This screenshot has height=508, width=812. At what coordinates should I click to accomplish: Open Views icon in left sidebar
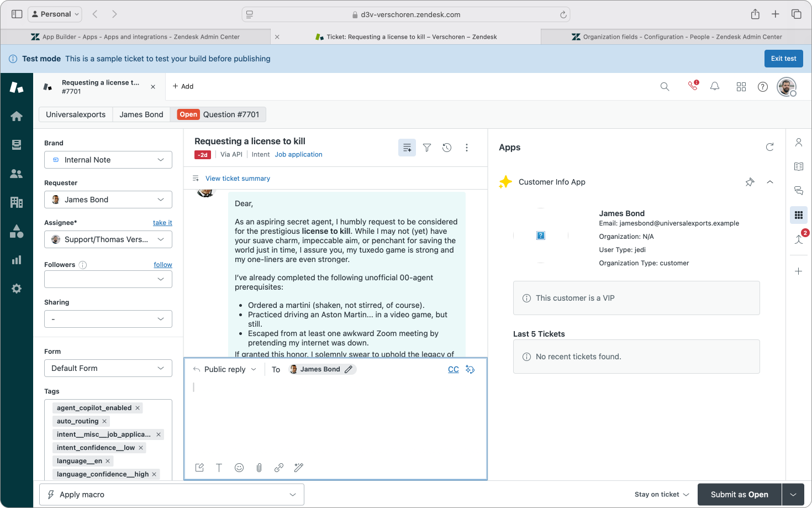pos(17,145)
